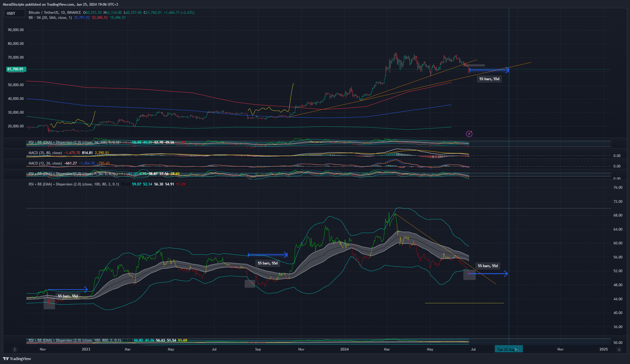Select RSI + BB legend with 14, 100 settings

(x=74, y=142)
